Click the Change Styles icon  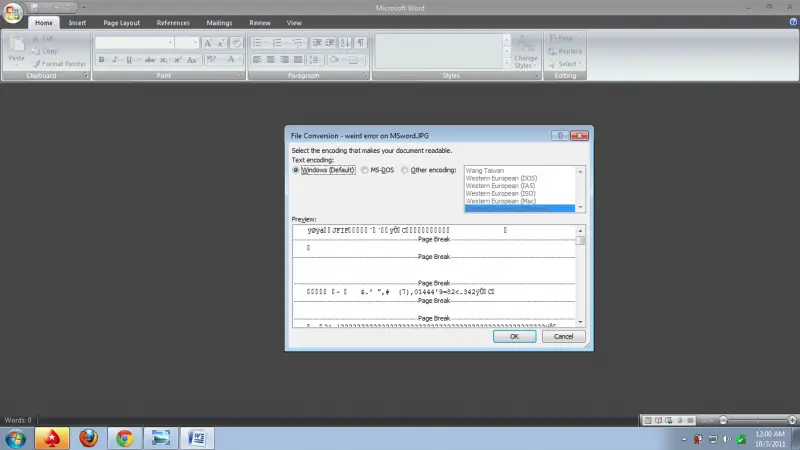click(x=526, y=45)
